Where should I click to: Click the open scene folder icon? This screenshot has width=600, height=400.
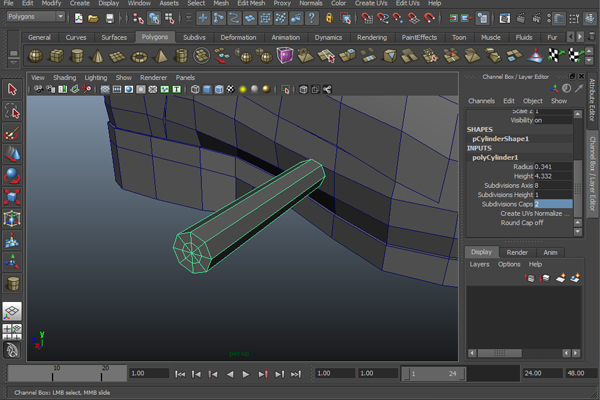point(93,18)
